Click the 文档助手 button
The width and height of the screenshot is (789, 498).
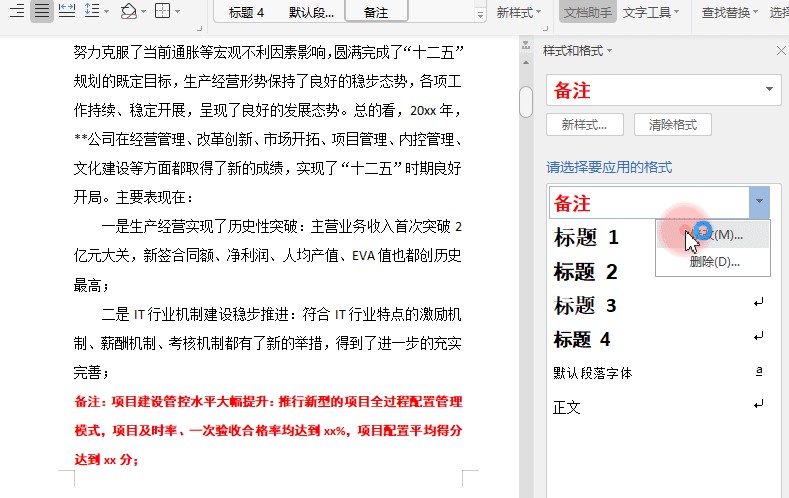click(587, 12)
